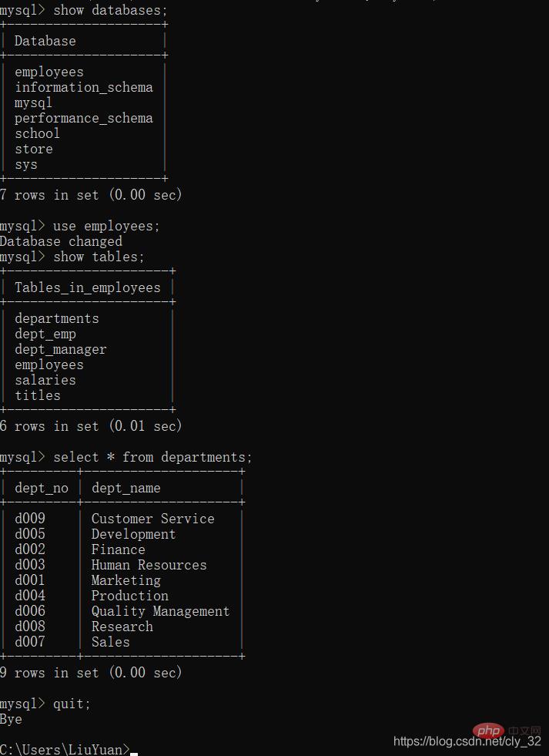Select 'information_schema' in the database list
The image size is (549, 756).
point(84,87)
